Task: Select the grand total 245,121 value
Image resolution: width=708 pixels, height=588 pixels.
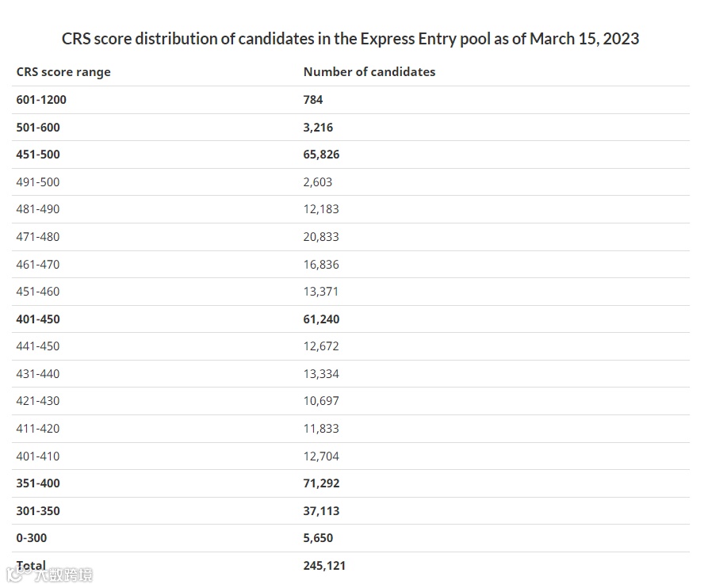Action: click(x=324, y=566)
